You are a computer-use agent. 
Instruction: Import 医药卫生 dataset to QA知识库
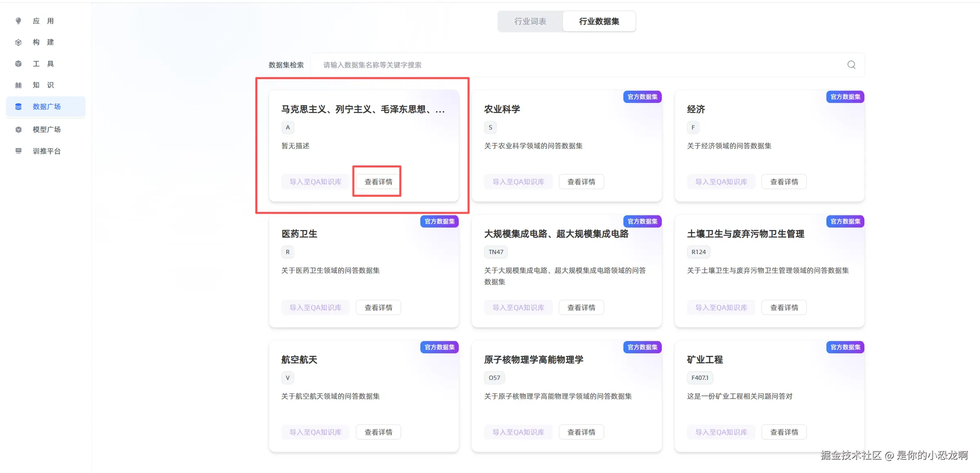[x=315, y=308]
